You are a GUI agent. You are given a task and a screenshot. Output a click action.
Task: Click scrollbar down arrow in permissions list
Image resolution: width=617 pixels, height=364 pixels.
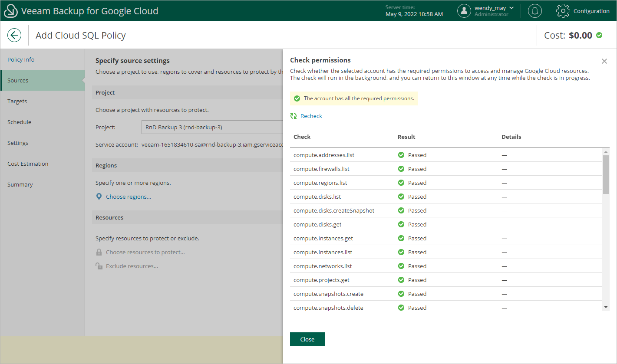[606, 308]
